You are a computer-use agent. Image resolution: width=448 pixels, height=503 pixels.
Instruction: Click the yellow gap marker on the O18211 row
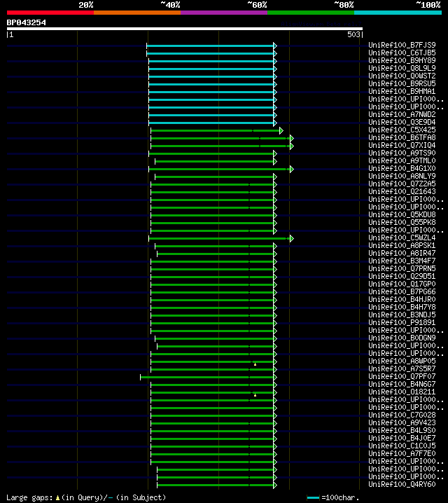[255, 395]
